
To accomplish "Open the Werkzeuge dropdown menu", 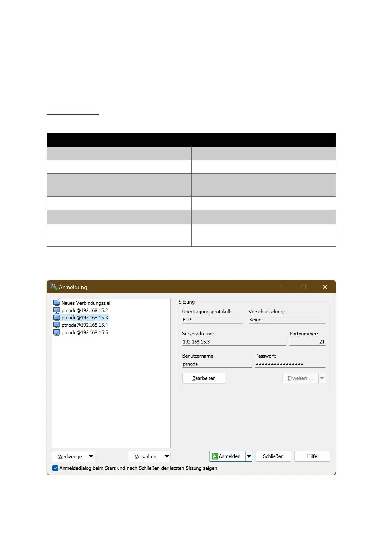I will (73, 457).
